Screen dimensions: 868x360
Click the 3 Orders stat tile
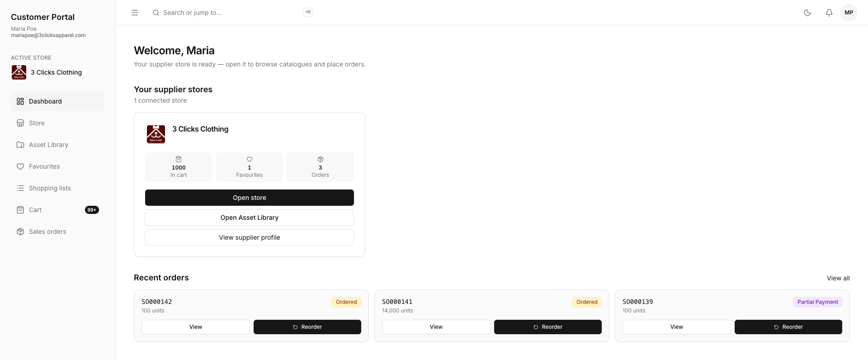[x=321, y=167]
